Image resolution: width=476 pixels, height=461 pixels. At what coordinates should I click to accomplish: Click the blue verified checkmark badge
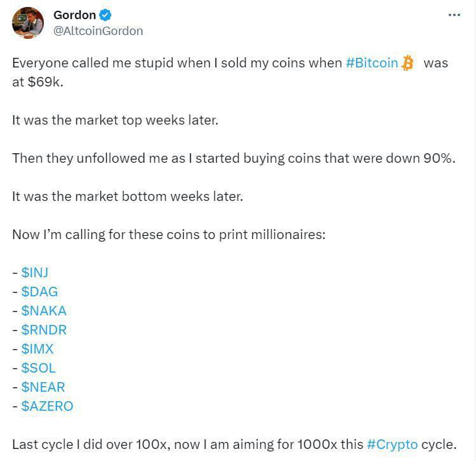(x=107, y=15)
